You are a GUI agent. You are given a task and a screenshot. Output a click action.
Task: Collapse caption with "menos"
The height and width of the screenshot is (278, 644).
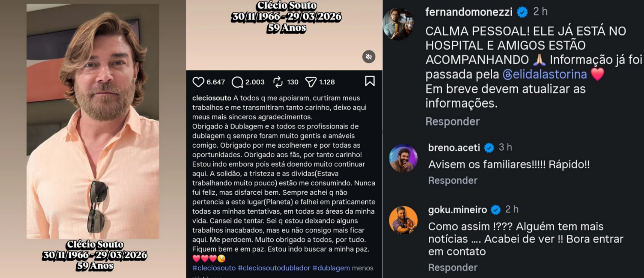coord(362,268)
